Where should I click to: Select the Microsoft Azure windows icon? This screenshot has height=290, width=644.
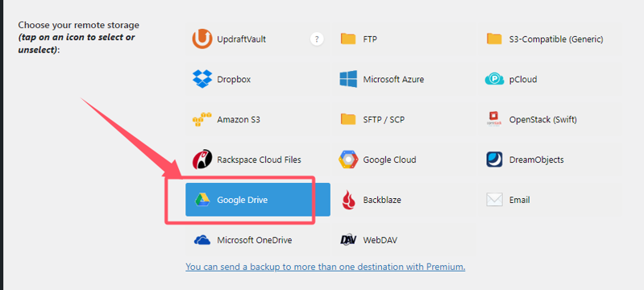point(348,79)
